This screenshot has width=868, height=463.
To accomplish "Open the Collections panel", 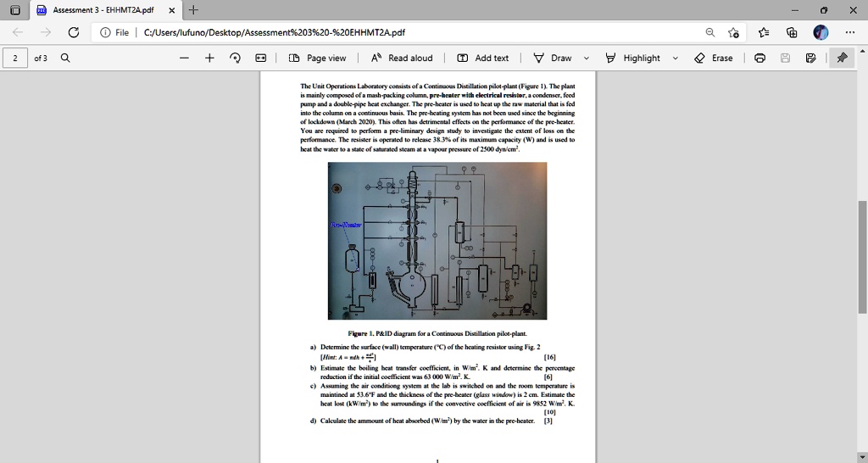I will point(792,32).
